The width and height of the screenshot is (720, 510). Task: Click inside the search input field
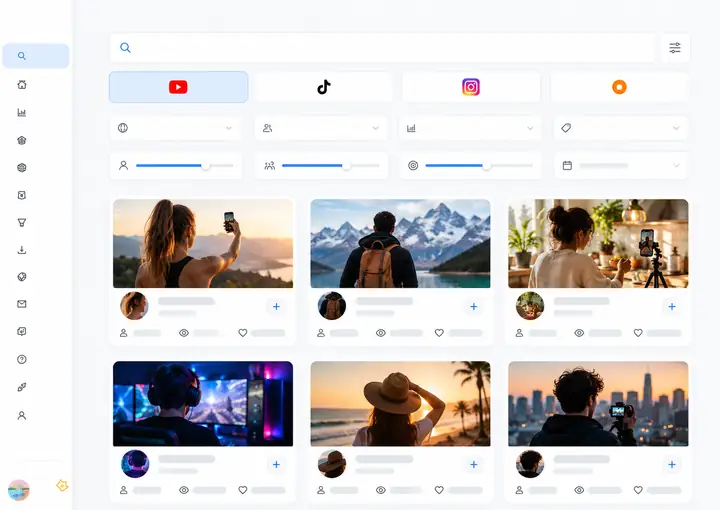coord(382,48)
